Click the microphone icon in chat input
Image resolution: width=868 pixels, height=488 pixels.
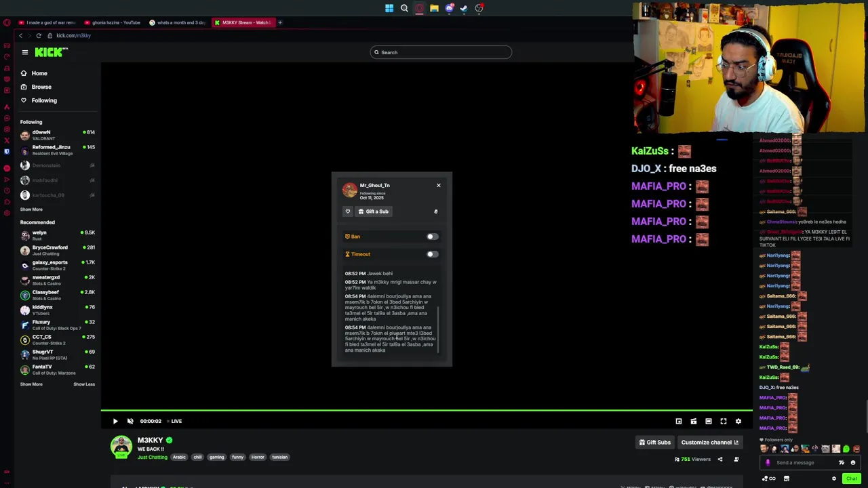pyautogui.click(x=768, y=463)
